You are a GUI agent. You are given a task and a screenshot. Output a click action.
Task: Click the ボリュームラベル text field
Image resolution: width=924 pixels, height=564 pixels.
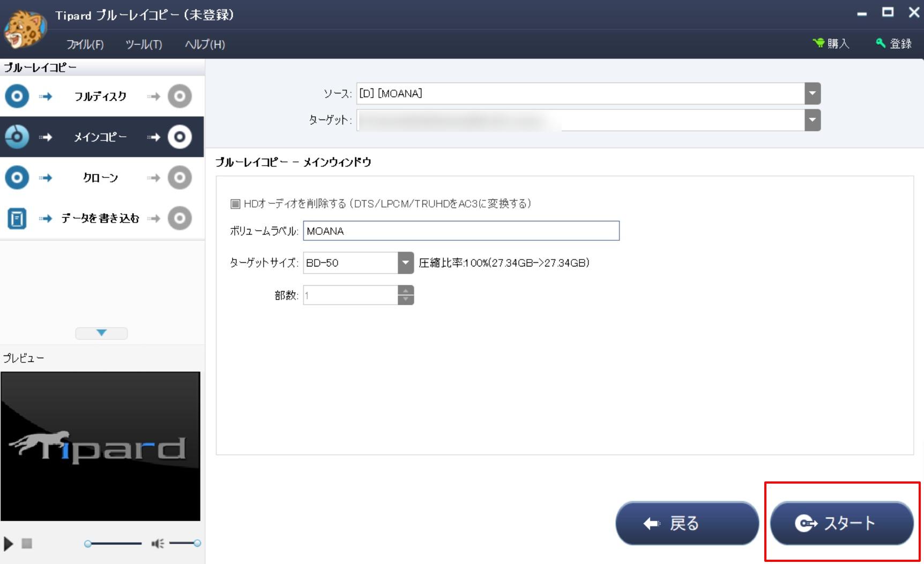pos(461,231)
